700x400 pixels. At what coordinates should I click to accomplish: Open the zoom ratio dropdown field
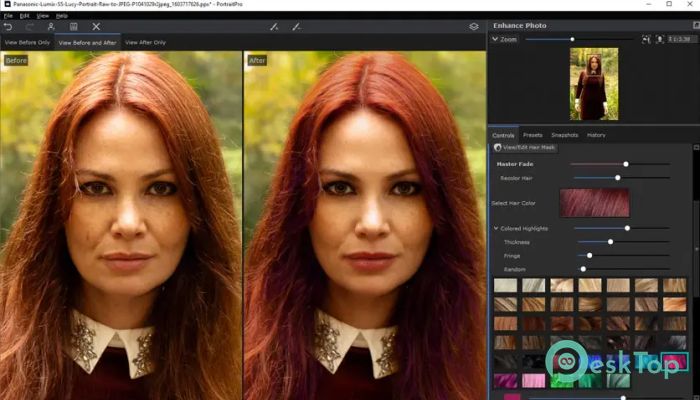(x=683, y=39)
